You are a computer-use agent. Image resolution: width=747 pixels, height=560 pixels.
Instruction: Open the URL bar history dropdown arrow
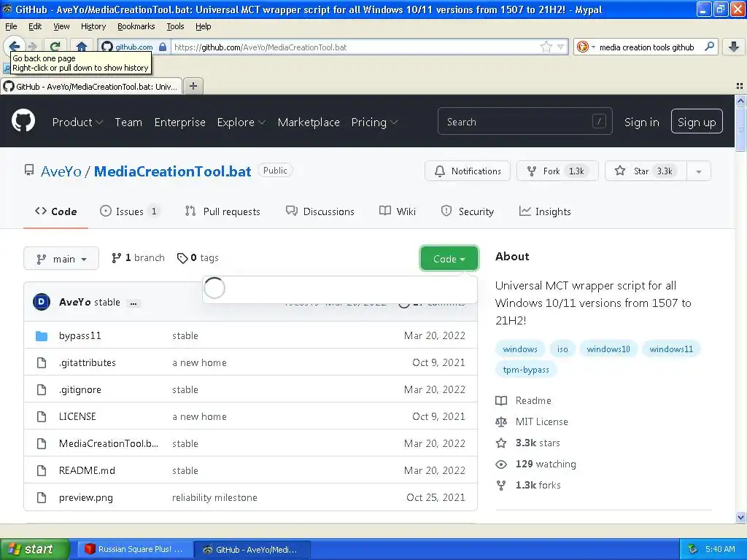tap(561, 47)
